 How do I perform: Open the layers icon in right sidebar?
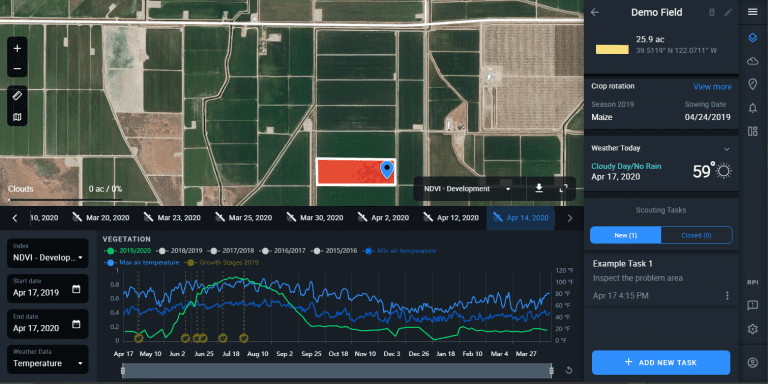(753, 38)
